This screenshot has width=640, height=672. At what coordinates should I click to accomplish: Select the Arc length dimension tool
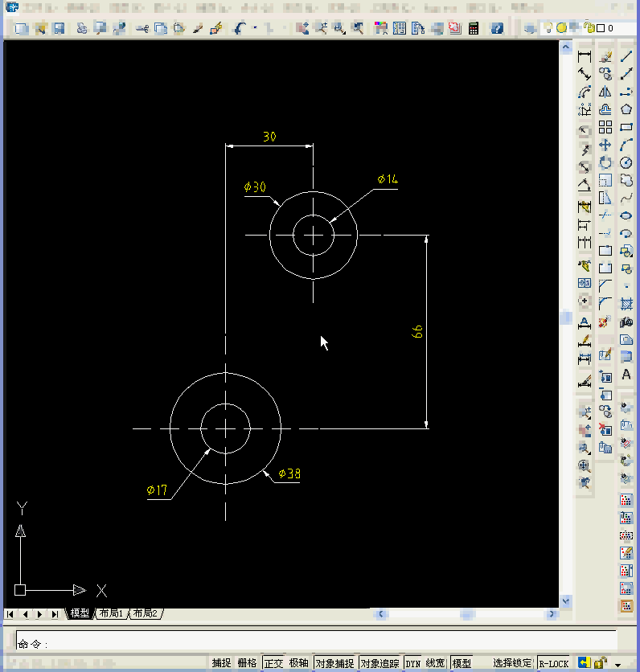[x=585, y=92]
